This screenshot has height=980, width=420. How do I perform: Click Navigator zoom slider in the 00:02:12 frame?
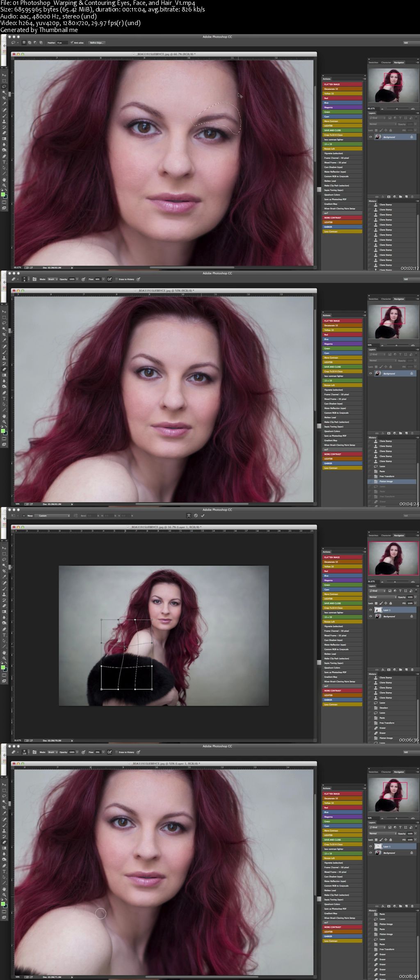(x=397, y=108)
